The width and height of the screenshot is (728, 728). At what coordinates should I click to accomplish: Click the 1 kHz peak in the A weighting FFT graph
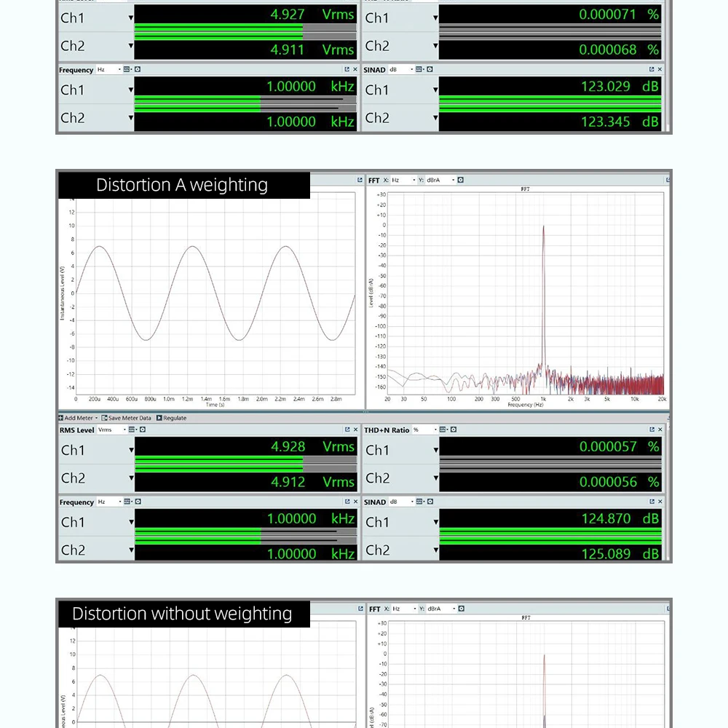pos(543,297)
